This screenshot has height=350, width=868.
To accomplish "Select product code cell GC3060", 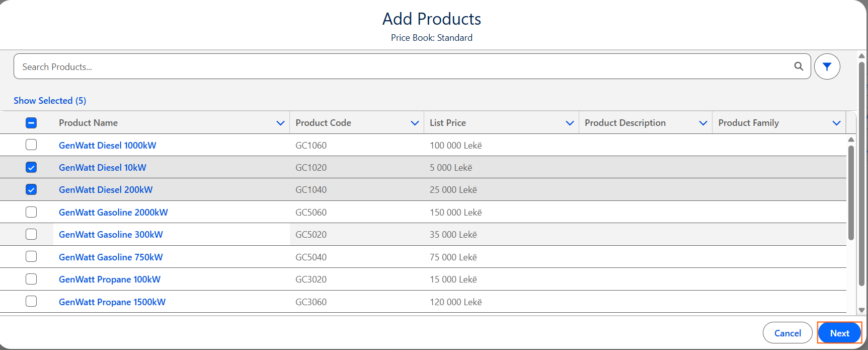I will pos(311,302).
